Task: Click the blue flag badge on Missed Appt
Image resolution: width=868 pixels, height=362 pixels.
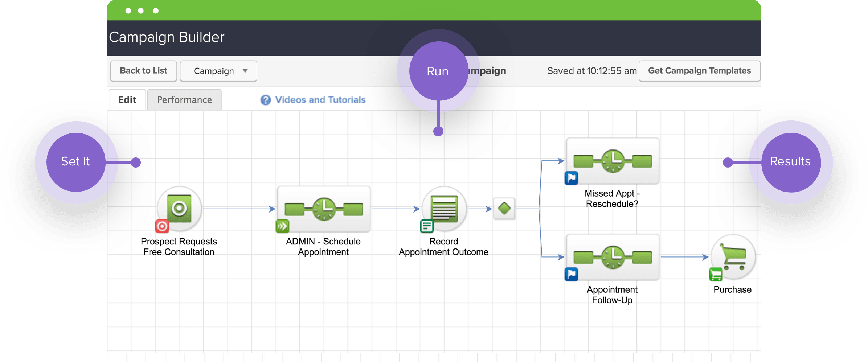Action: tap(571, 178)
